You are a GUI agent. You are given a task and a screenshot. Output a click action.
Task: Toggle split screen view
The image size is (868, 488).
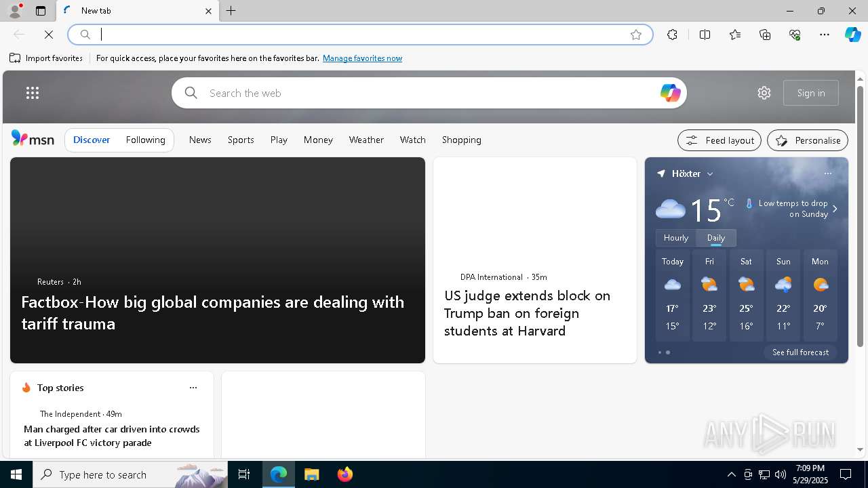[x=705, y=35]
